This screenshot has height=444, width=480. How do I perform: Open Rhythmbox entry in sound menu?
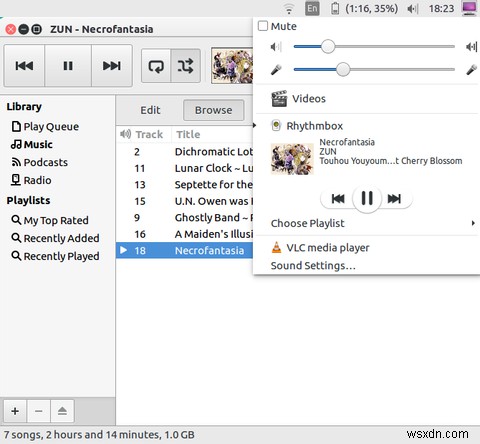coord(366,126)
